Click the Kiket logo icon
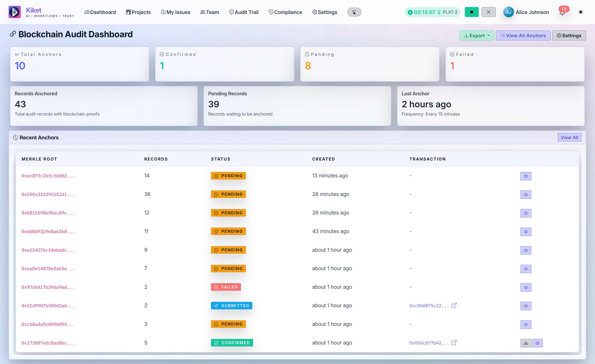 coord(15,12)
